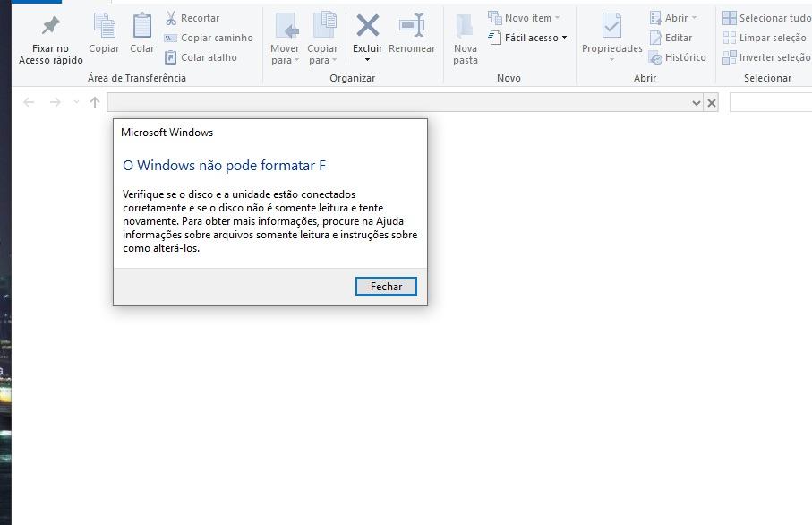Click the Excluir X icon

(368, 26)
